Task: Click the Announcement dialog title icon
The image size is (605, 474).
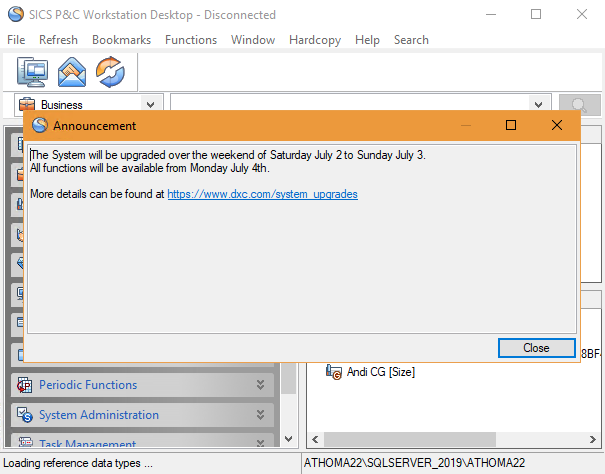Action: [40, 126]
